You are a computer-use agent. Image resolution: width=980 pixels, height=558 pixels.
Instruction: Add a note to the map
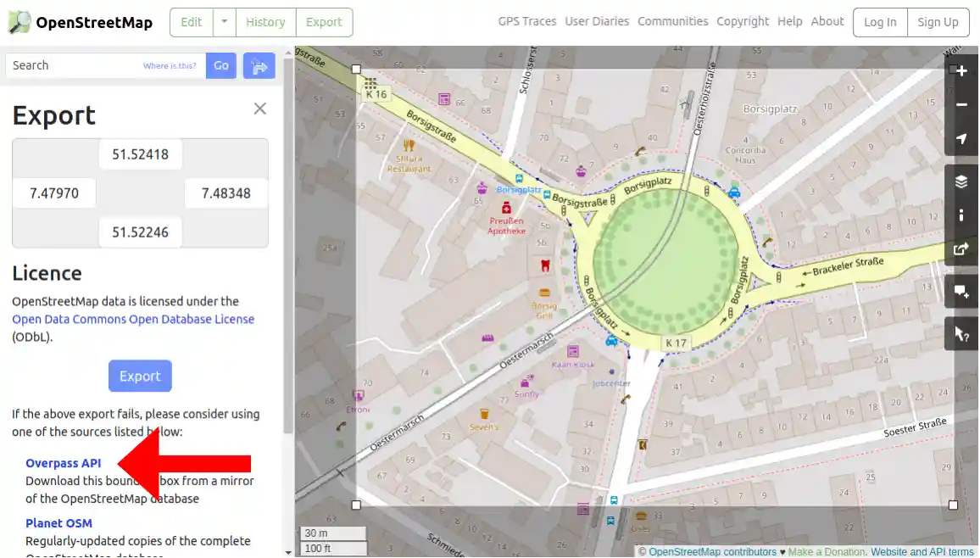[x=961, y=291]
